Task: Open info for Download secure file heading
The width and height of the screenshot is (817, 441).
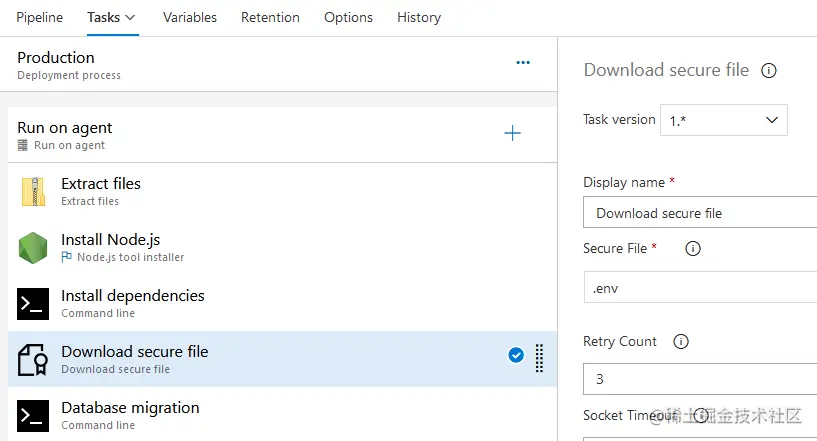Action: (x=769, y=70)
